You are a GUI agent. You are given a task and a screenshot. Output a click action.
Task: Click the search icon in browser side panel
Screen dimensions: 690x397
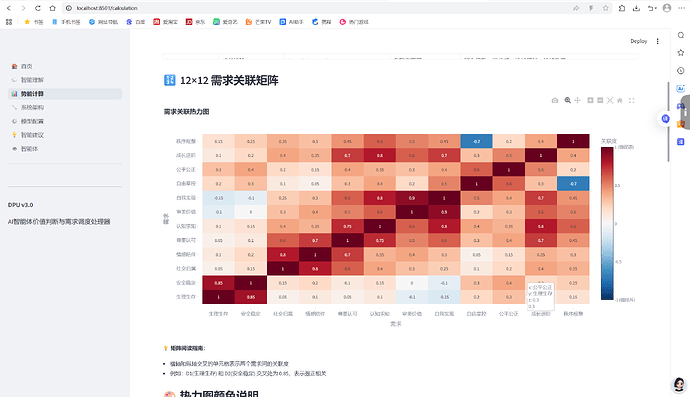point(681,35)
